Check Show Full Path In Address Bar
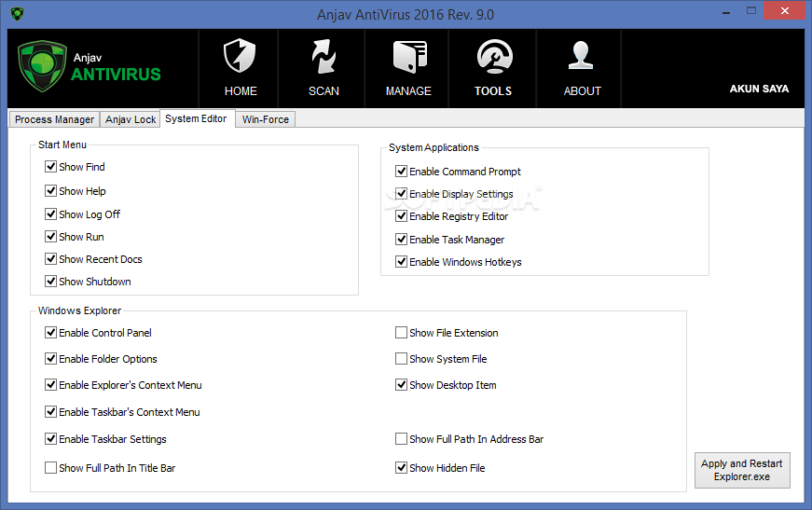 click(x=402, y=438)
